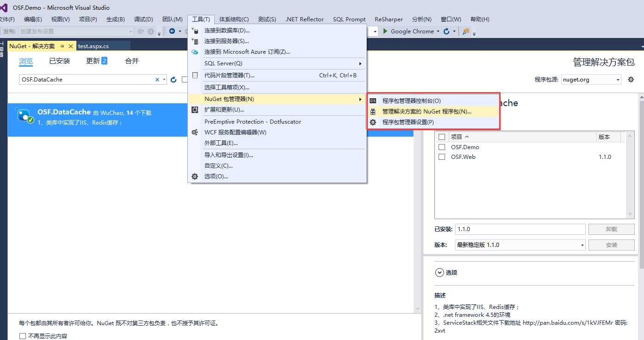
Task: Click the OSF.DataCache search input field
Action: pyautogui.click(x=87, y=80)
